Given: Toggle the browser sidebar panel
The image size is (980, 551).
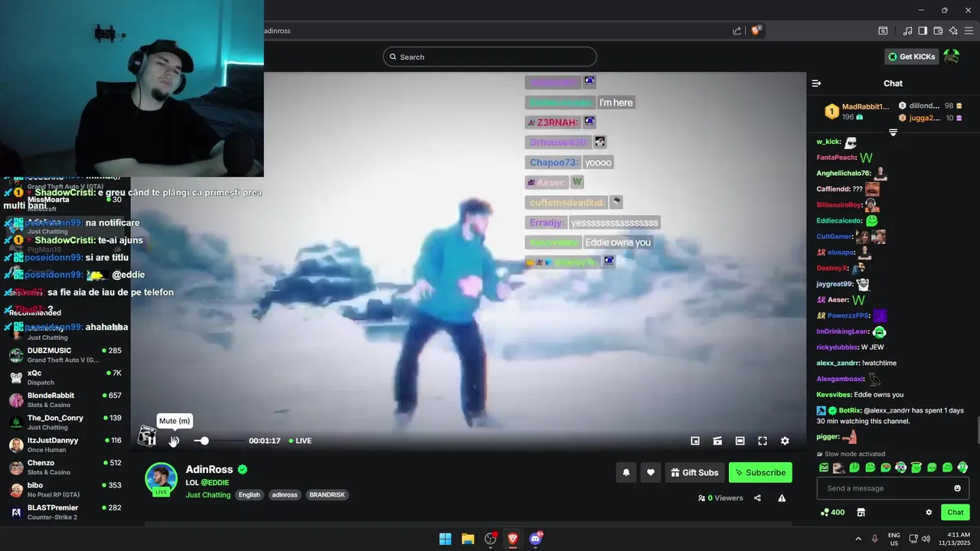Looking at the screenshot, I should (923, 31).
